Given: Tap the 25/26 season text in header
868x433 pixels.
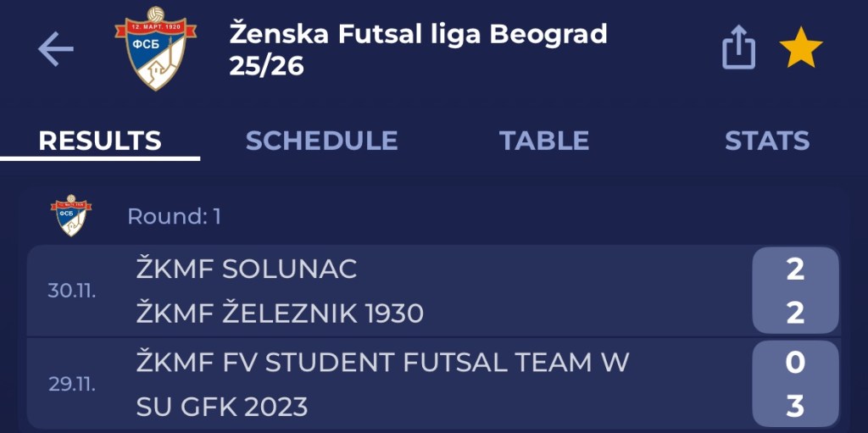Looking at the screenshot, I should coord(266,66).
